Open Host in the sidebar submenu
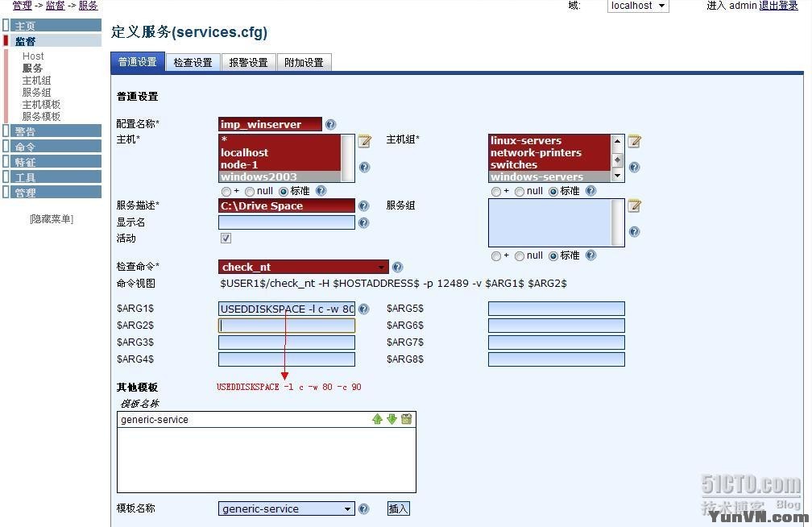 pyautogui.click(x=33, y=56)
